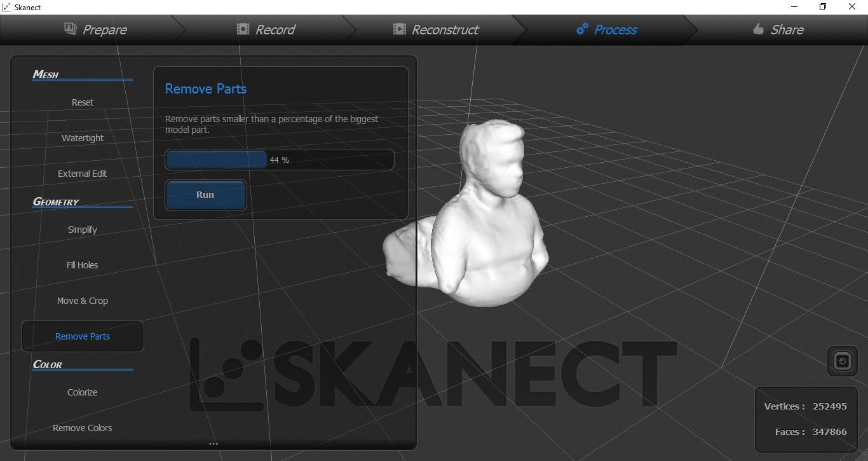Click the Skanect app icon in title bar

tap(6, 7)
